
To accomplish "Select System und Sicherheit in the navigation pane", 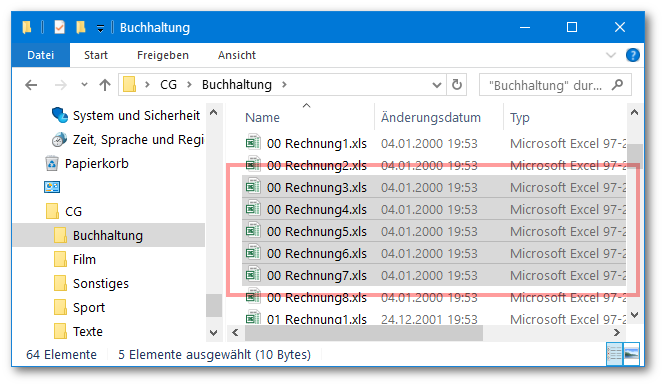I will 136,116.
